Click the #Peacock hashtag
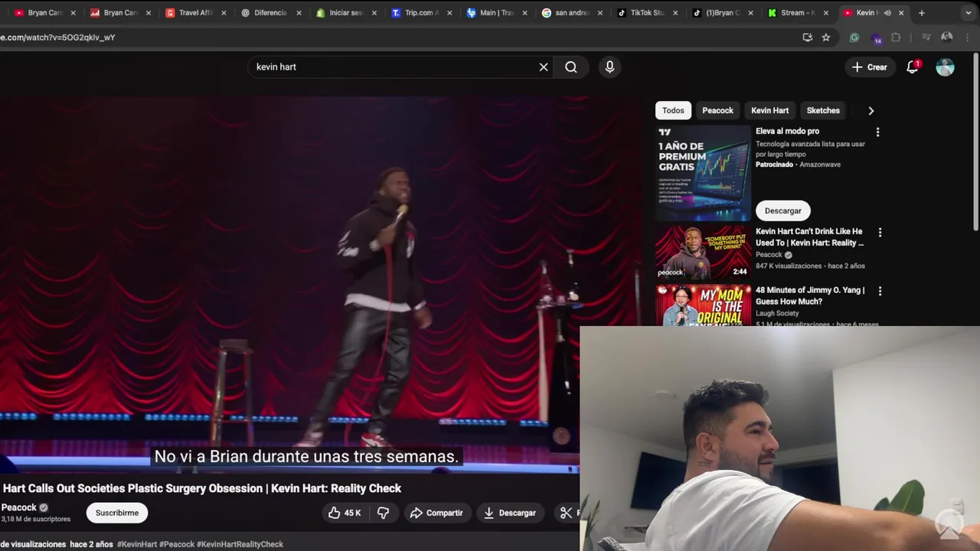The height and width of the screenshot is (551, 980). pos(177,544)
